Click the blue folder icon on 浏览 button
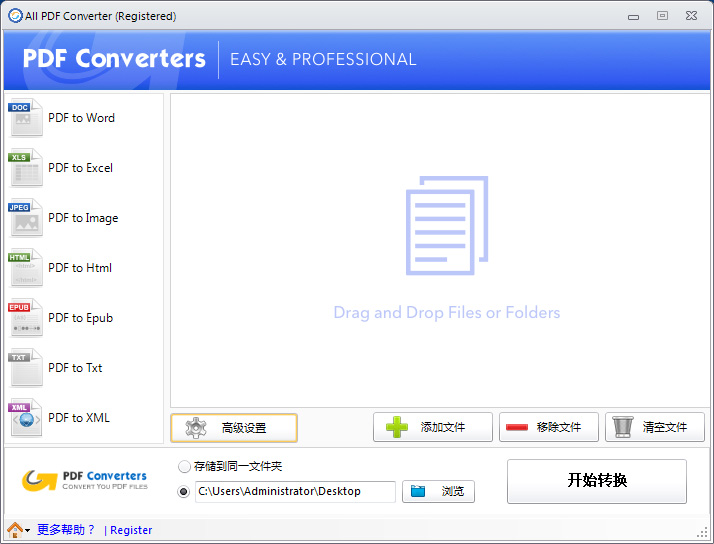The image size is (714, 544). coord(418,491)
